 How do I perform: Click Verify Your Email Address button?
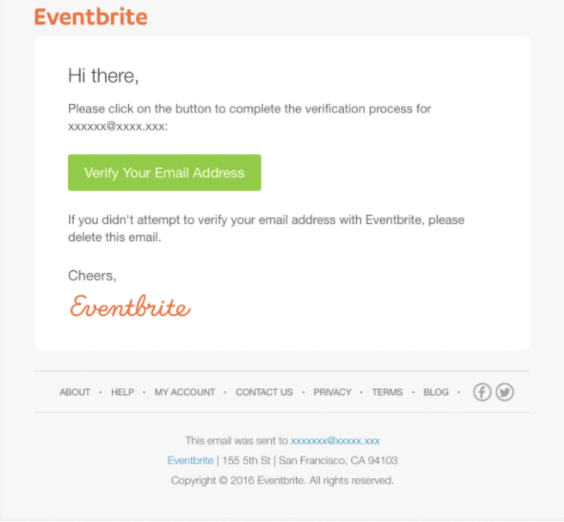click(164, 173)
